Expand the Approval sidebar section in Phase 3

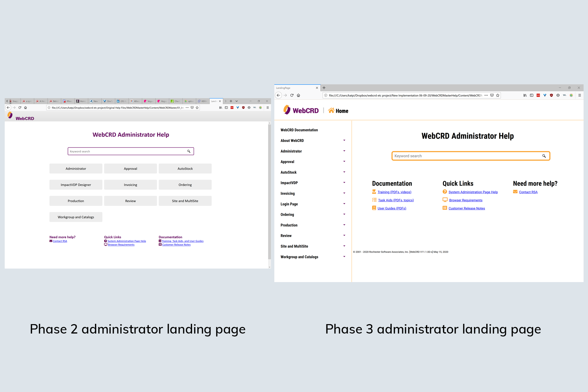pyautogui.click(x=344, y=162)
